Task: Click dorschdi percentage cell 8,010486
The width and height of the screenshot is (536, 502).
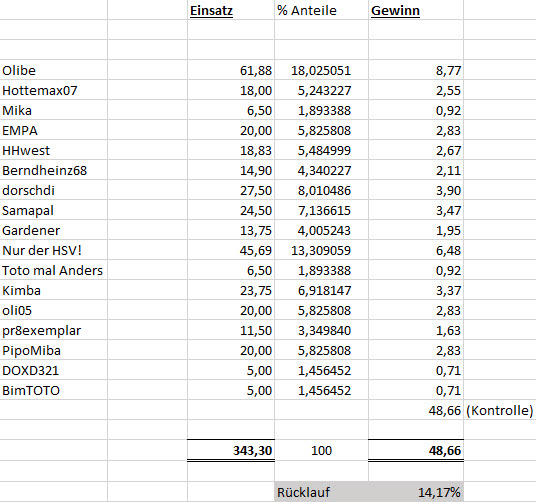Action: coord(321,190)
